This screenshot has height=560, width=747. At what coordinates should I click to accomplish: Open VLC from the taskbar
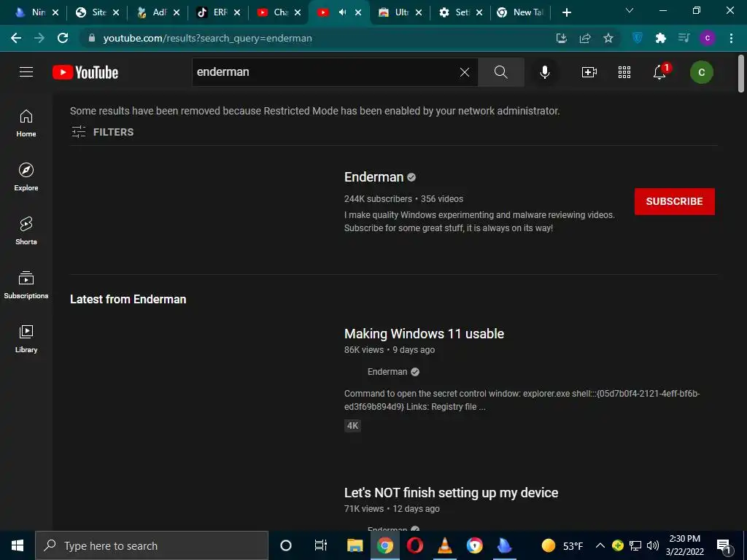click(x=444, y=545)
